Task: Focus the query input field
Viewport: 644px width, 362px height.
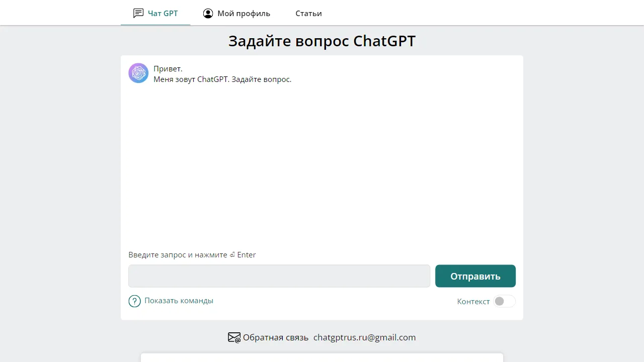Action: 279,276
